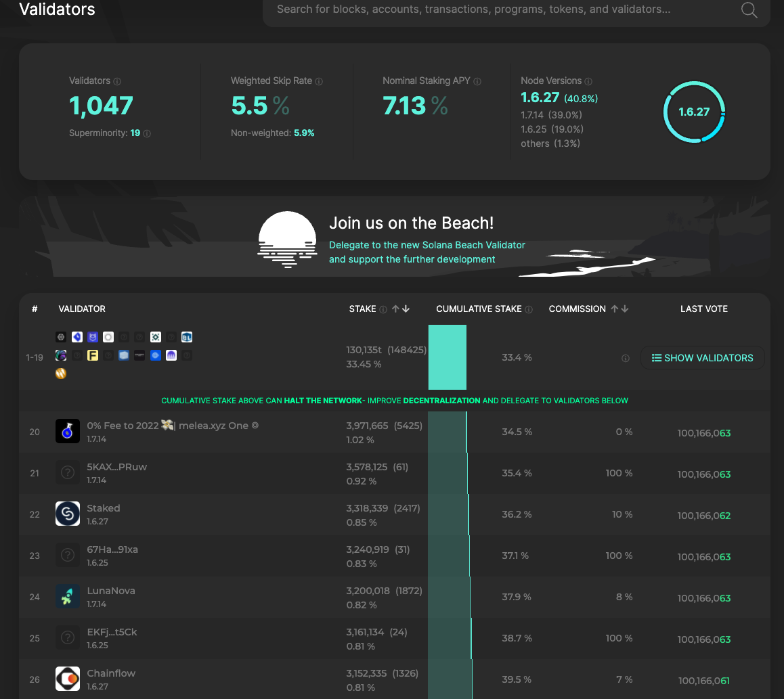Click info icon in STAKE column header
Viewport: 784px width, 699px height.
coord(383,309)
